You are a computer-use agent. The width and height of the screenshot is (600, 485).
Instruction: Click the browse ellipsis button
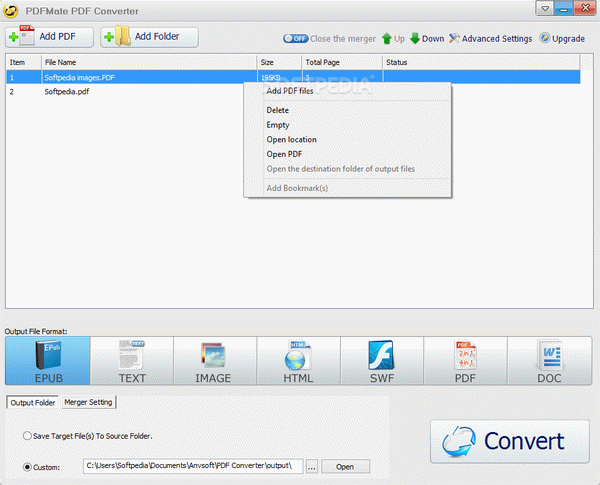point(312,467)
